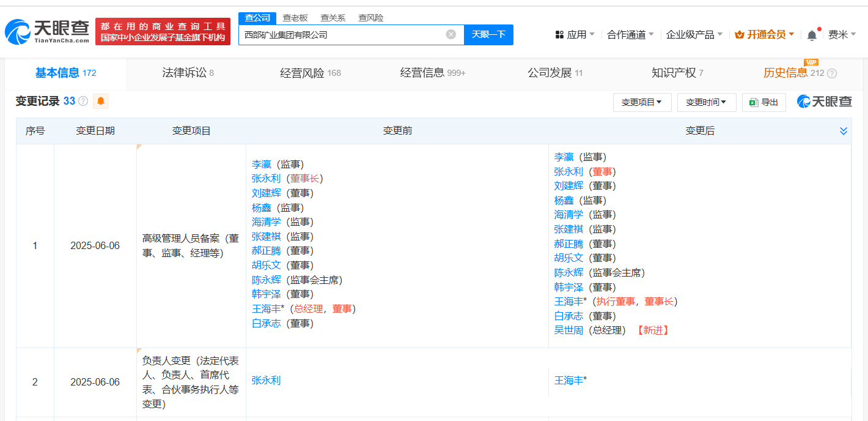This screenshot has height=421, width=868.
Task: Open the 变更项目 filter dropdown
Action: [642, 102]
